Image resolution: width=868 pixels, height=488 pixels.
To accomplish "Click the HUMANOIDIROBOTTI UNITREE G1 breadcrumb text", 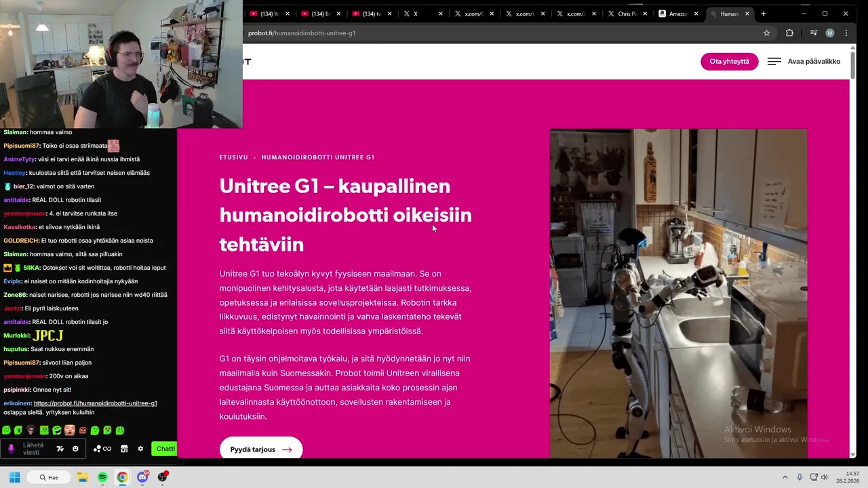I will click(x=318, y=157).
